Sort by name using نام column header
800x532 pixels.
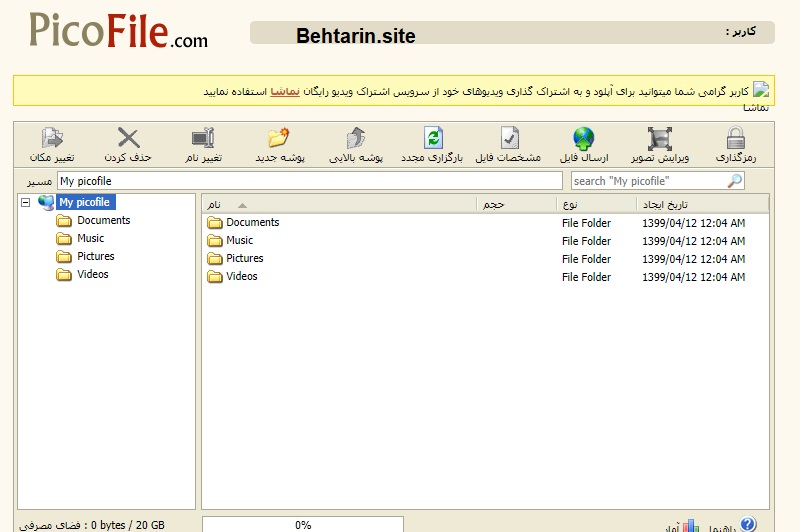(x=339, y=205)
